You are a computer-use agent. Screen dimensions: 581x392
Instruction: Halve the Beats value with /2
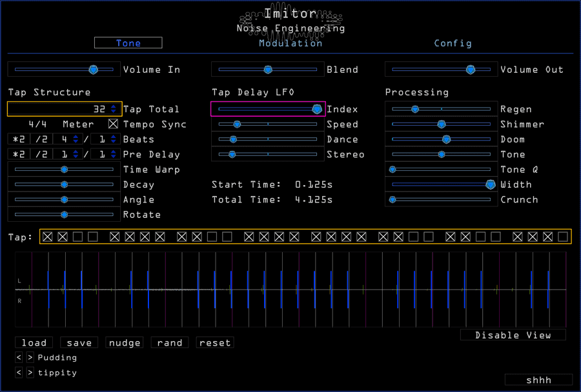pyautogui.click(x=41, y=139)
